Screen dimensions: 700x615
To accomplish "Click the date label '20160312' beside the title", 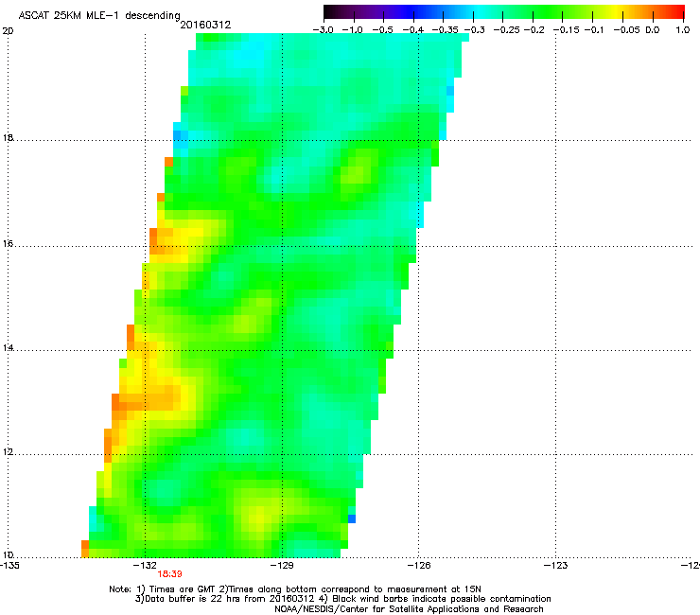I will coord(205,25).
